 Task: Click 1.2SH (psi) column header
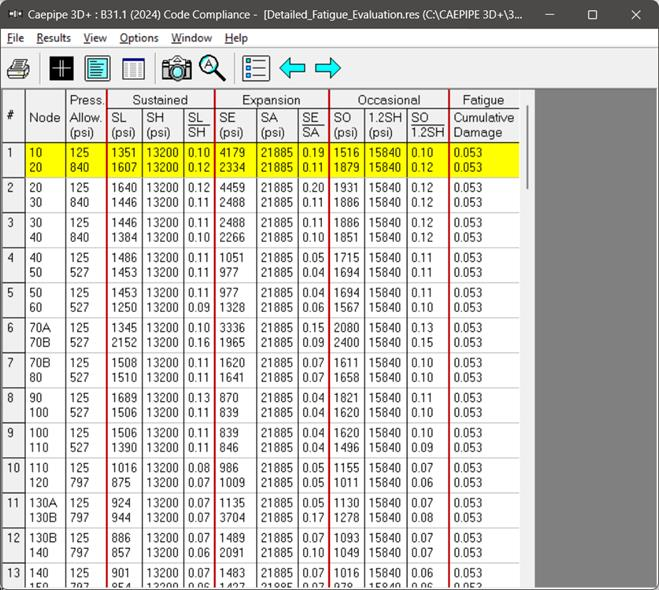(x=385, y=125)
